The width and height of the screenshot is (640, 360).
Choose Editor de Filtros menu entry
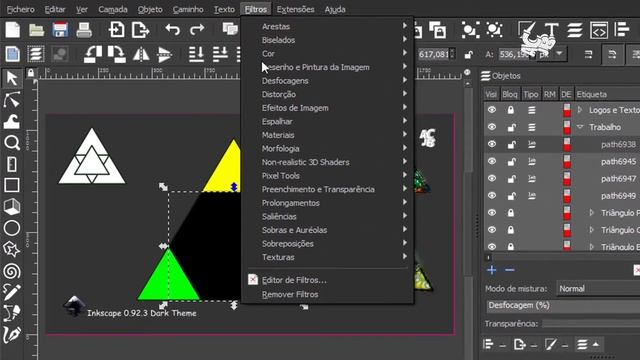[x=327, y=280]
